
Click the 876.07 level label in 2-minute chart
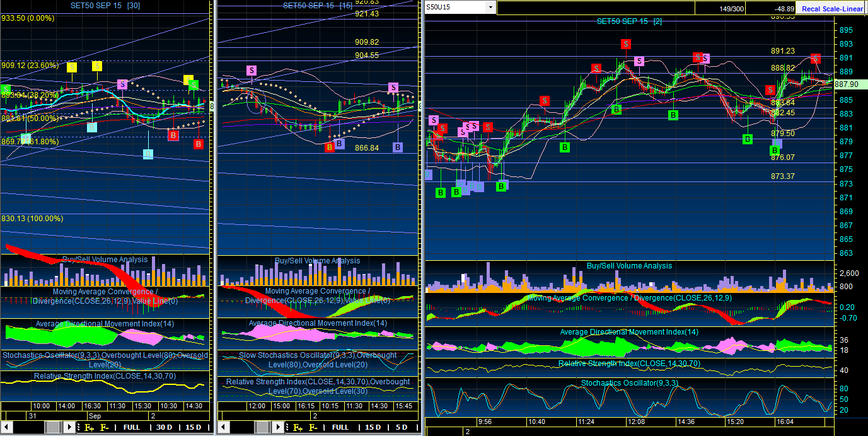(783, 158)
